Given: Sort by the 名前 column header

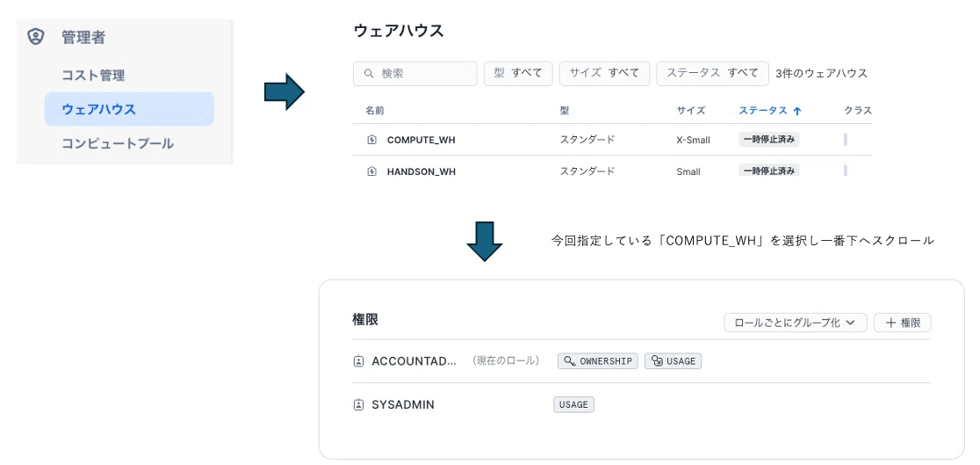Looking at the screenshot, I should [374, 111].
